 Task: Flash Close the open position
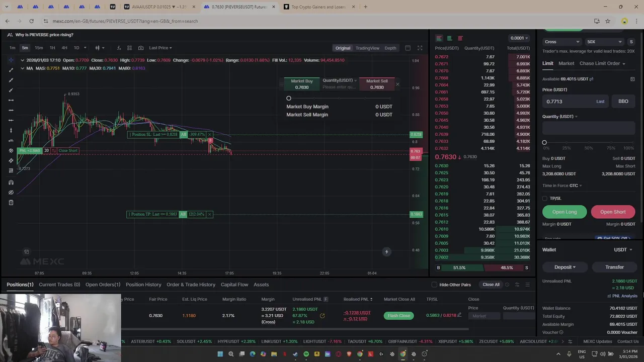coord(398,316)
